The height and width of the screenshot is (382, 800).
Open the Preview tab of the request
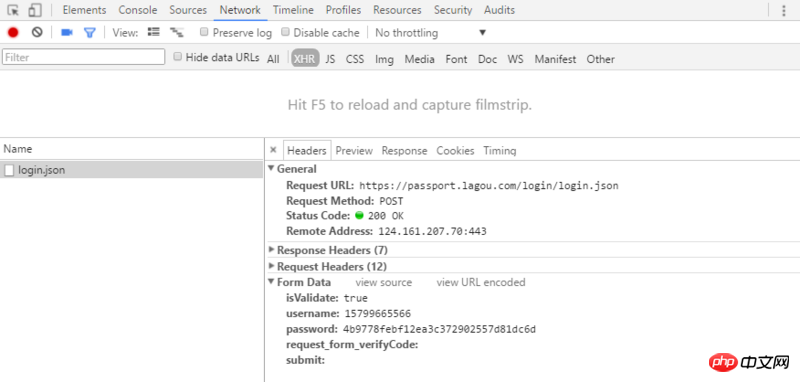click(354, 150)
